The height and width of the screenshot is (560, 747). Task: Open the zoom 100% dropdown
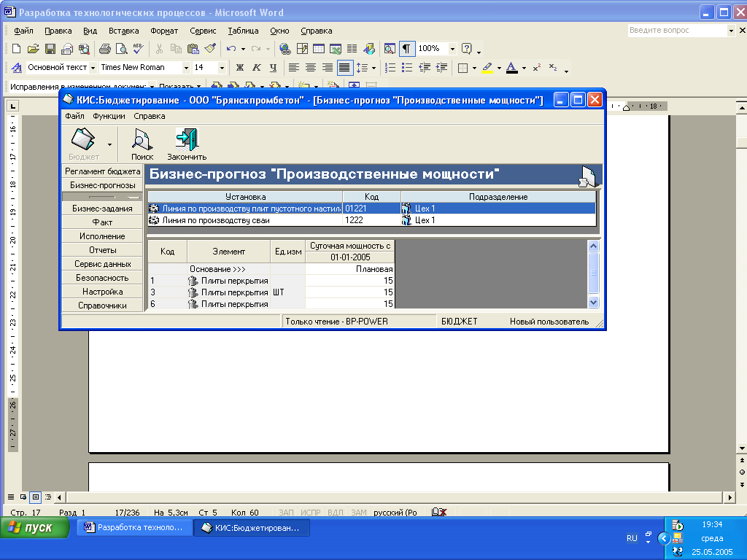pos(452,49)
